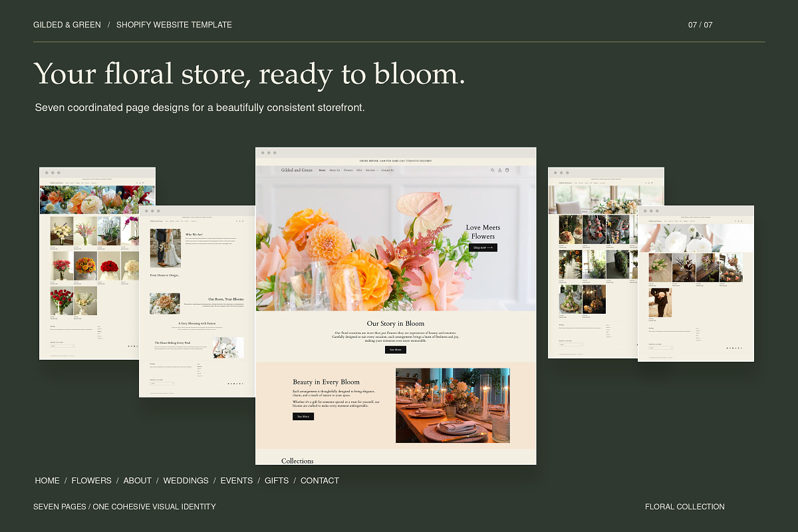
Task: Open the account icon in the center mockup
Action: (x=500, y=170)
